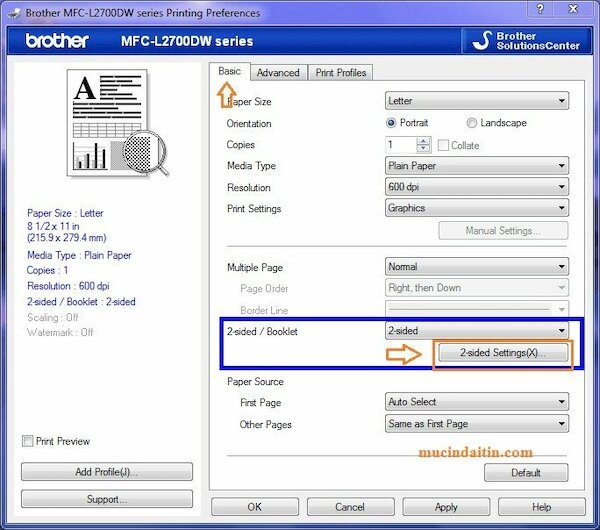Image resolution: width=600 pixels, height=530 pixels.
Task: Open the Resolution dropdown showing 600 dpi
Action: [477, 187]
